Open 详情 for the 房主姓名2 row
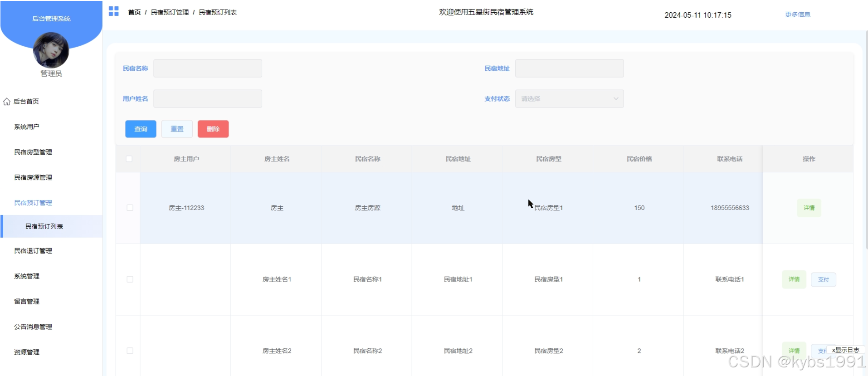This screenshot has height=376, width=868. pos(794,351)
